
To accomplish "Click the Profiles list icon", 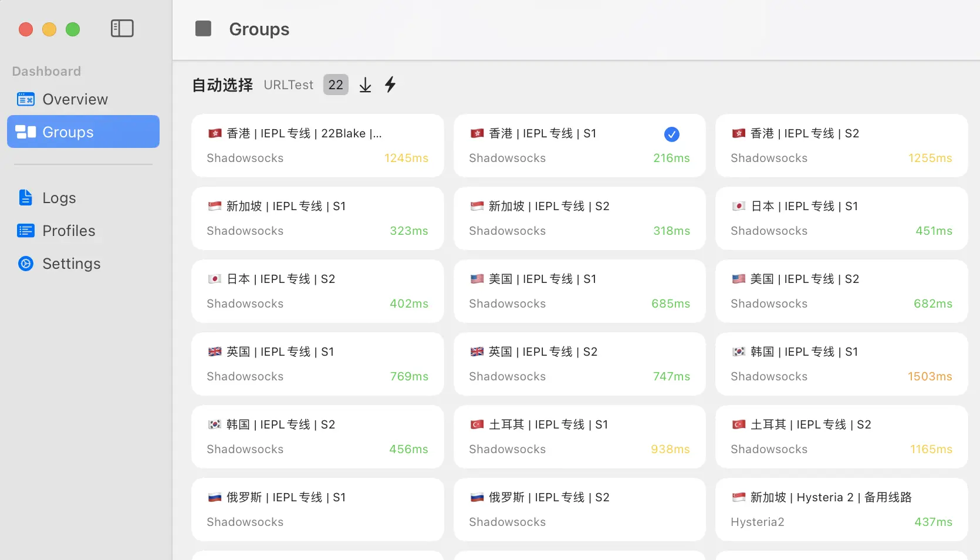I will [x=25, y=231].
